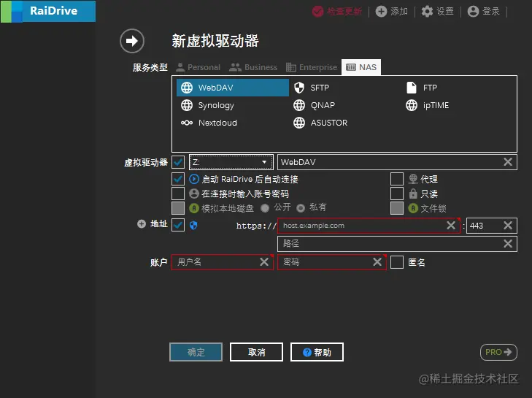Switch to the Business tab
This screenshot has width=532, height=398.
pos(253,67)
